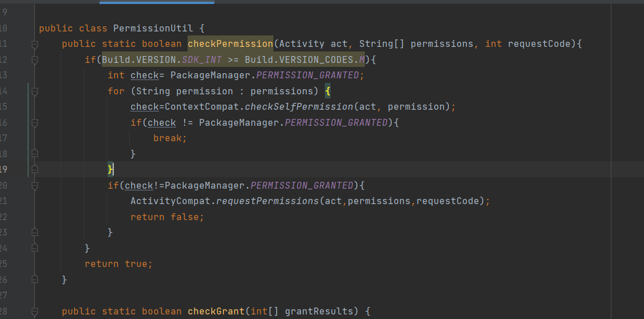Collapse the for loop fold toggle
This screenshot has width=644, height=319.
(35, 91)
